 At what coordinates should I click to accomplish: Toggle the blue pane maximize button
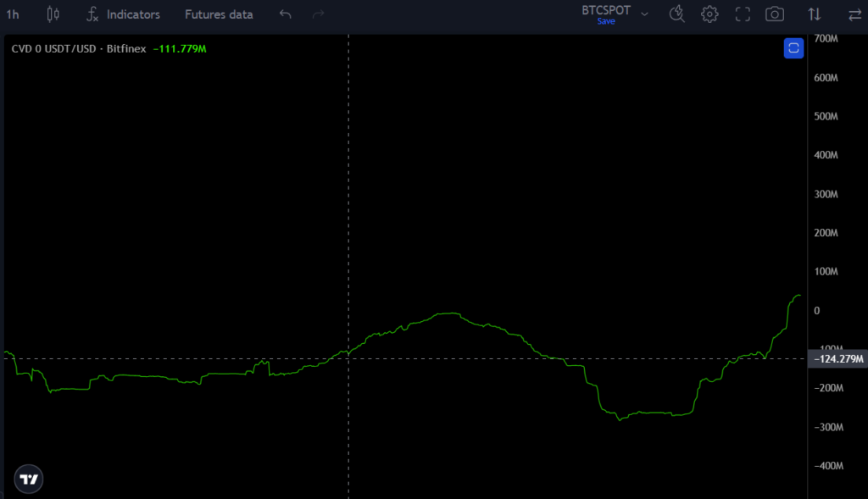tap(793, 48)
